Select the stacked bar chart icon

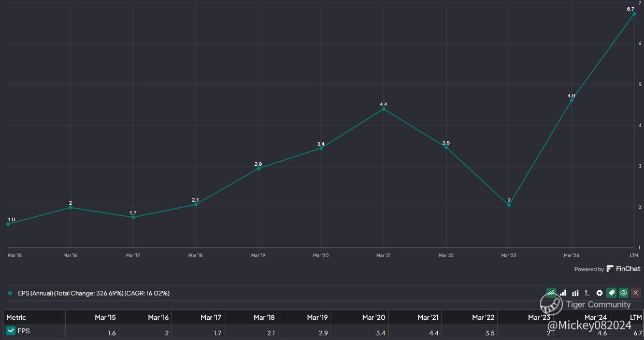pos(575,293)
